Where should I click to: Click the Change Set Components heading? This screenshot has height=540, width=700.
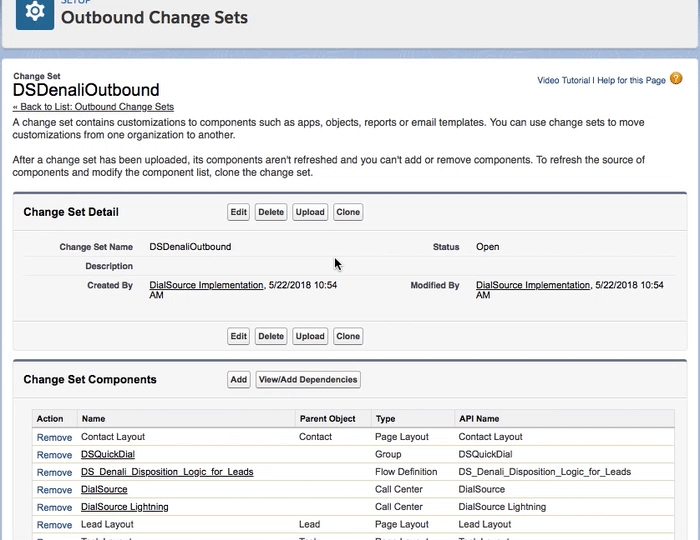90,379
